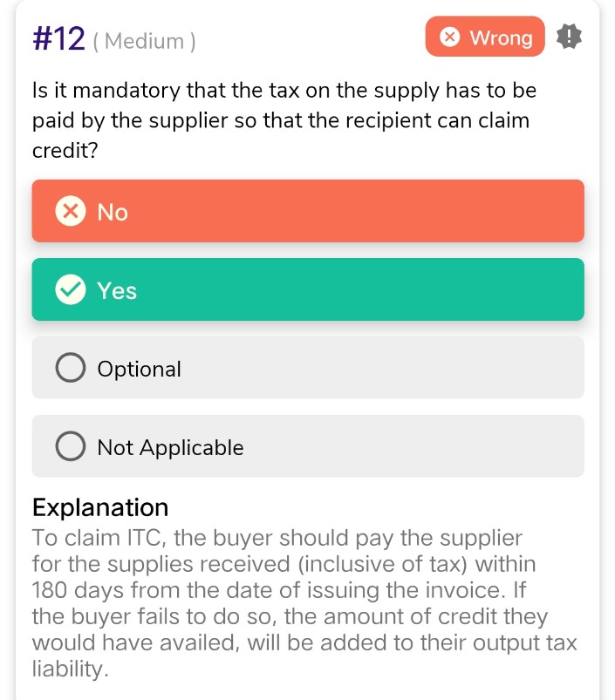This screenshot has width=615, height=700.
Task: Tap the word 'Yes' in the green option
Action: [117, 290]
